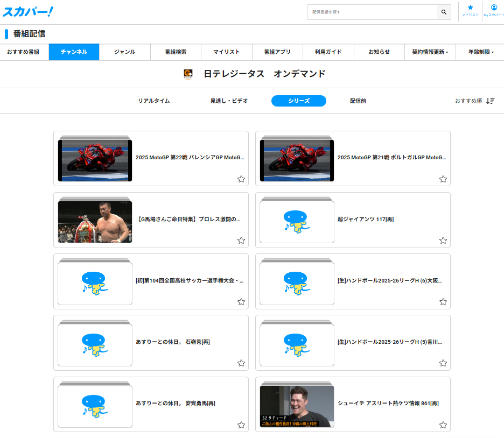Star the 超ジャイアンツ 117 series
Screen dimensions: 504x438
pyautogui.click(x=443, y=241)
